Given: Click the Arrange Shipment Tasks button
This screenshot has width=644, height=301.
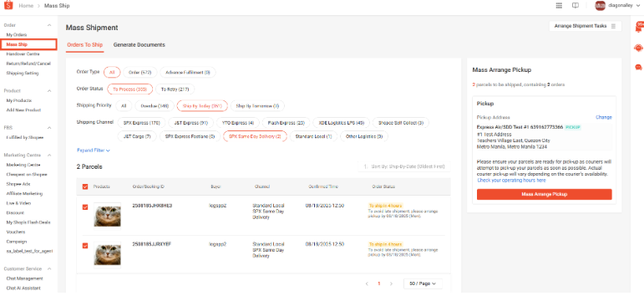Looking at the screenshot, I should pyautogui.click(x=586, y=26).
